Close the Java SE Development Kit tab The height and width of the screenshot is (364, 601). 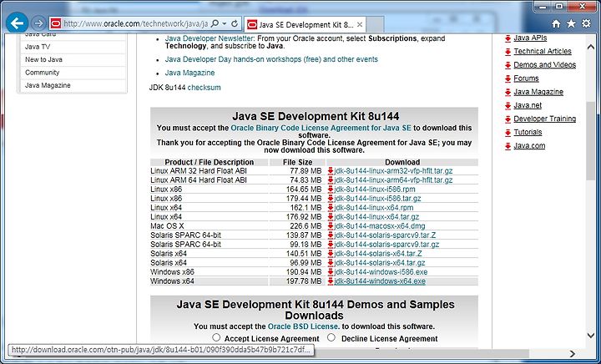[360, 24]
